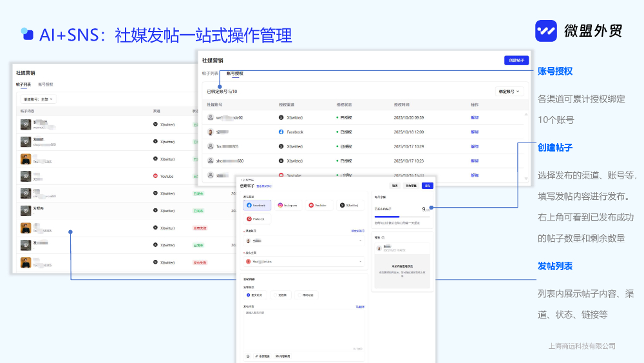Open the tutorial link beside 创建帖子 title
644x363 pixels.
264,186
